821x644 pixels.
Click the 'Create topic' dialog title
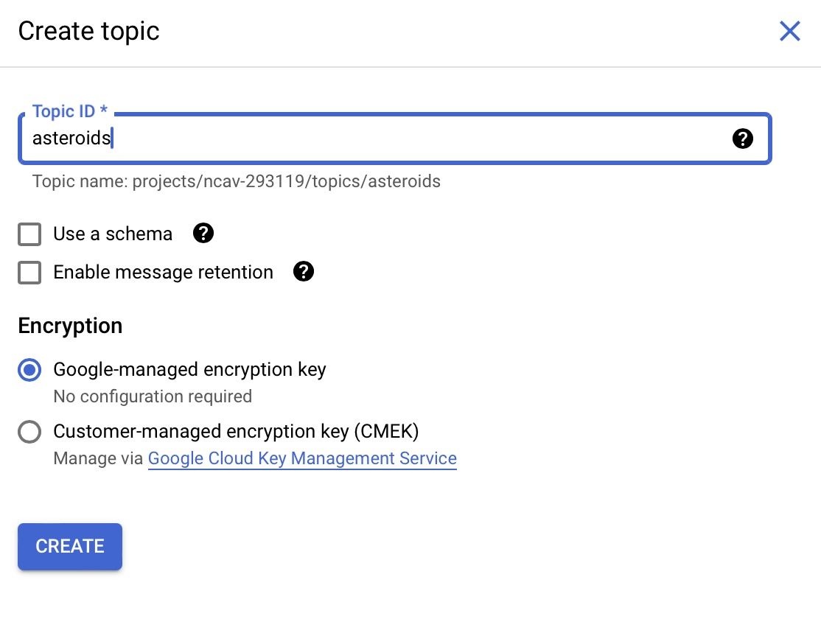[x=88, y=31]
